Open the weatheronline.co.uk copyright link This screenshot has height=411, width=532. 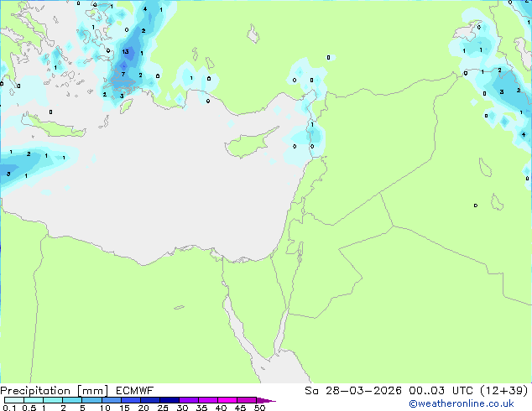pos(462,403)
